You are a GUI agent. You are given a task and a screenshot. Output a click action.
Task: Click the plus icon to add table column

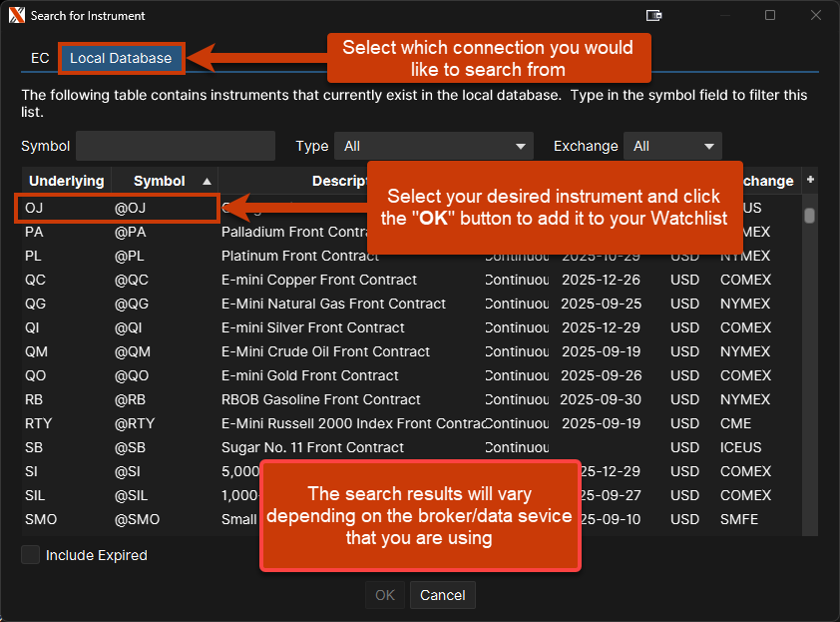810,180
